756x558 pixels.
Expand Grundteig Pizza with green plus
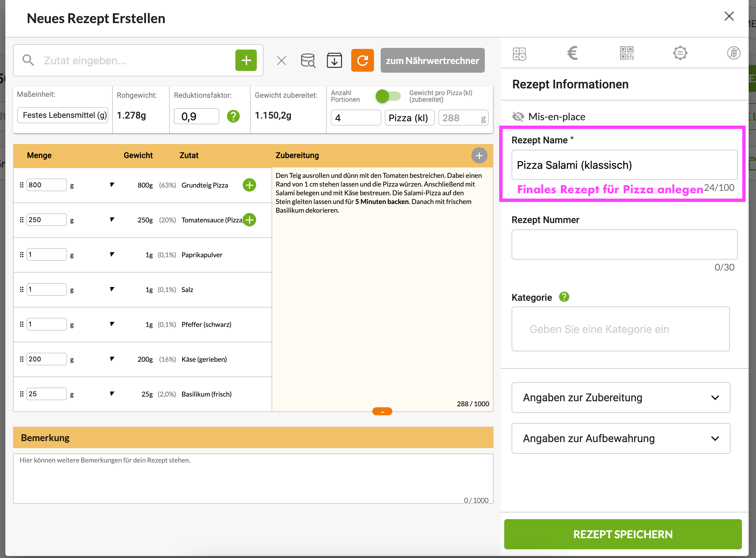pos(249,185)
